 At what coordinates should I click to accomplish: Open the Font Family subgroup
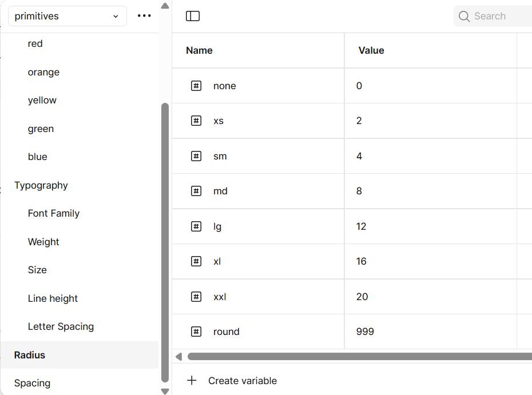(x=54, y=213)
